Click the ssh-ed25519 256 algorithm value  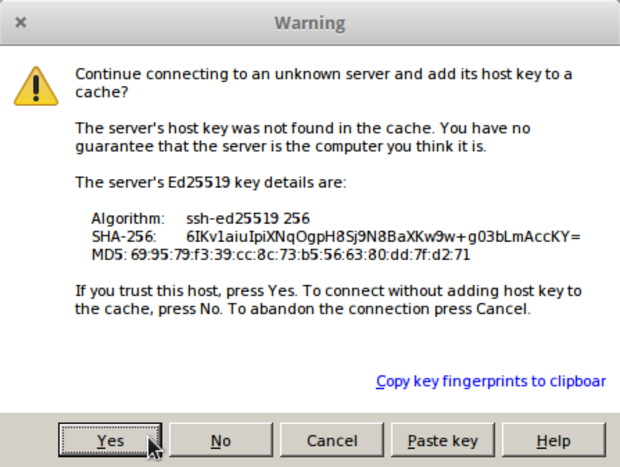point(248,218)
